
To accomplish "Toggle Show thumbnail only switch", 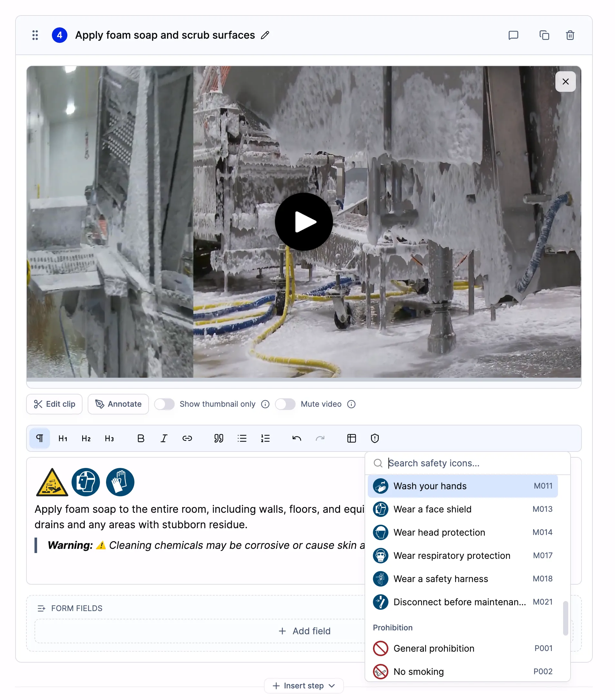I will point(164,404).
